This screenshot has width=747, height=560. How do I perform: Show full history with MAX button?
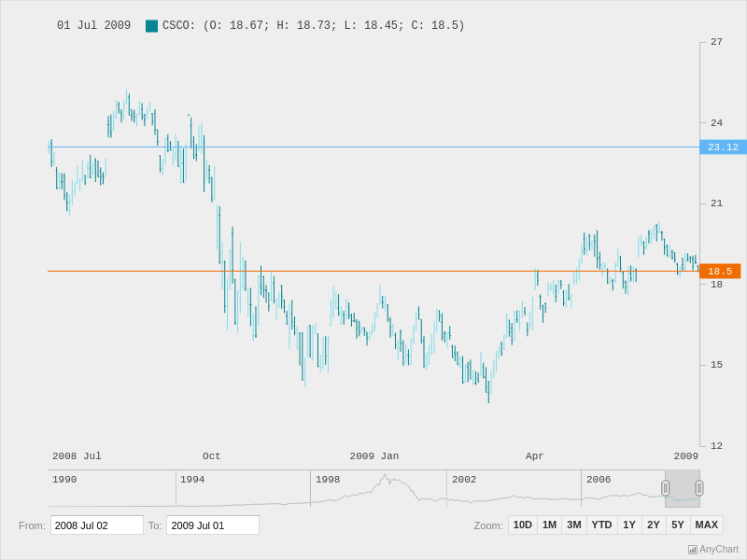pyautogui.click(x=707, y=525)
